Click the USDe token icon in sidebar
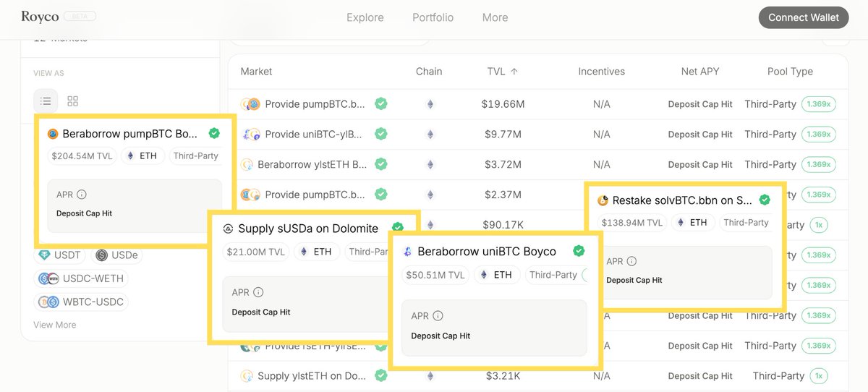Image resolution: width=868 pixels, height=392 pixels. tap(101, 255)
